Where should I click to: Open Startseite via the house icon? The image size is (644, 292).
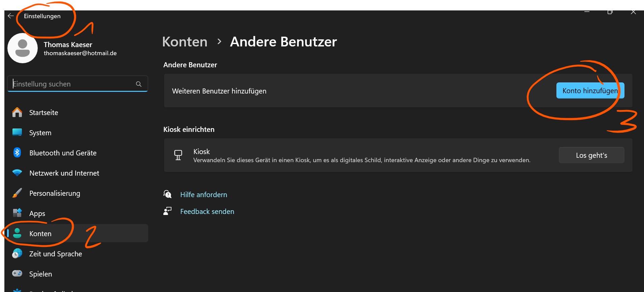click(17, 112)
